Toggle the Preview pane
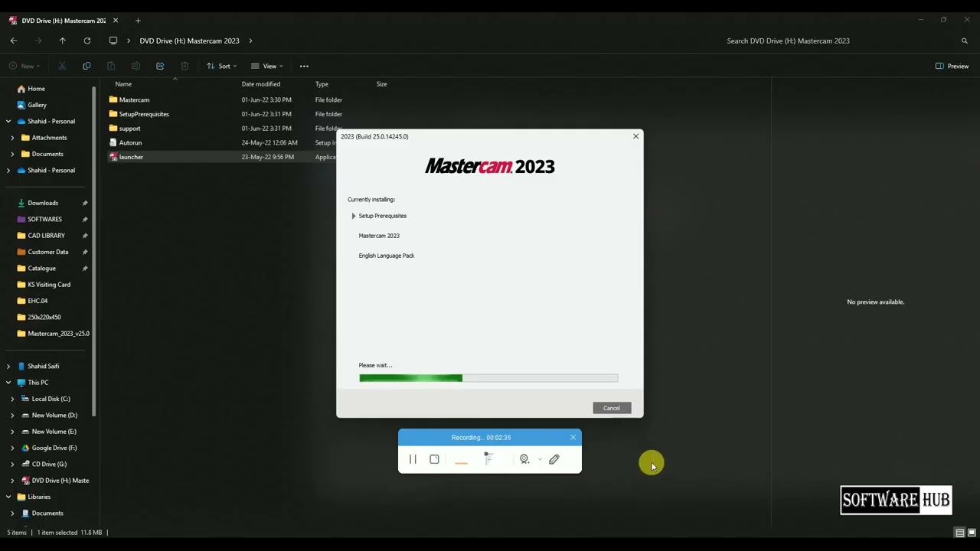Screen dimensions: 980x551 [x=952, y=66]
